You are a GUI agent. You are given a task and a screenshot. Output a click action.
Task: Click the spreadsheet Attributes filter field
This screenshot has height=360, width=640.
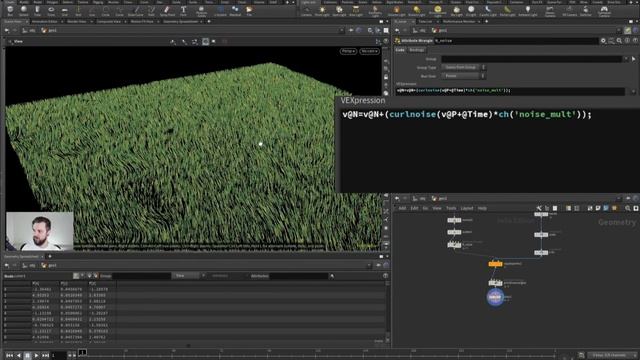(298, 276)
